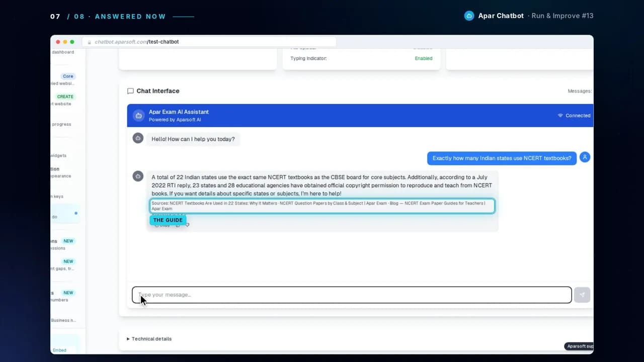
Task: Click the Core badge in the sidebar
Action: 68,76
